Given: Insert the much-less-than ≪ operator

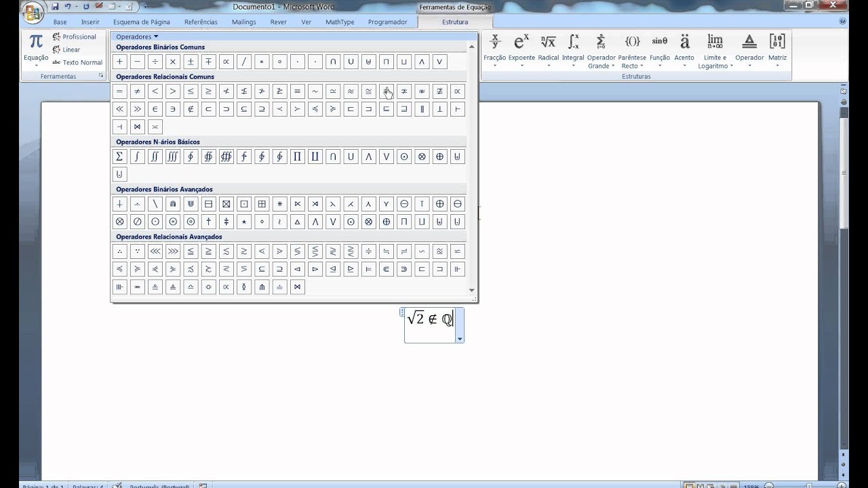Looking at the screenshot, I should [x=120, y=108].
